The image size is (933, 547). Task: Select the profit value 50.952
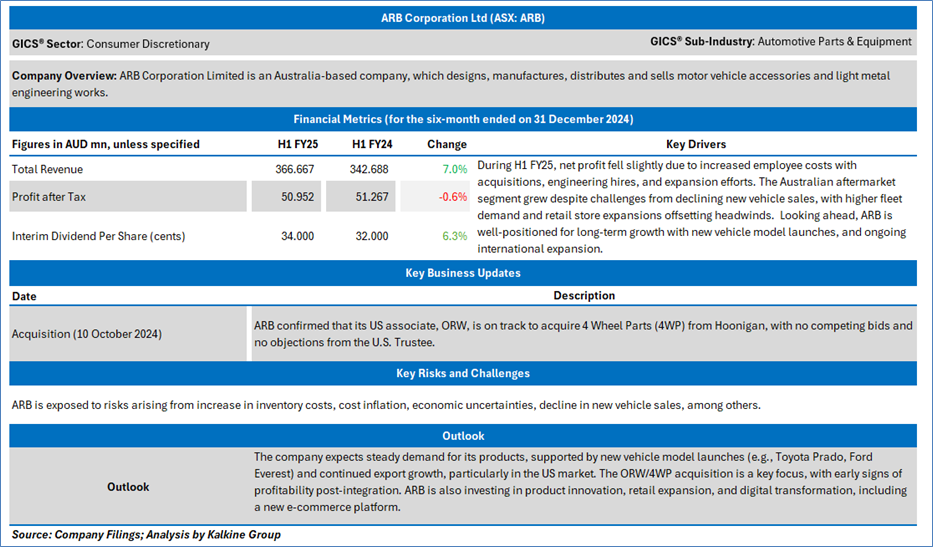298,196
